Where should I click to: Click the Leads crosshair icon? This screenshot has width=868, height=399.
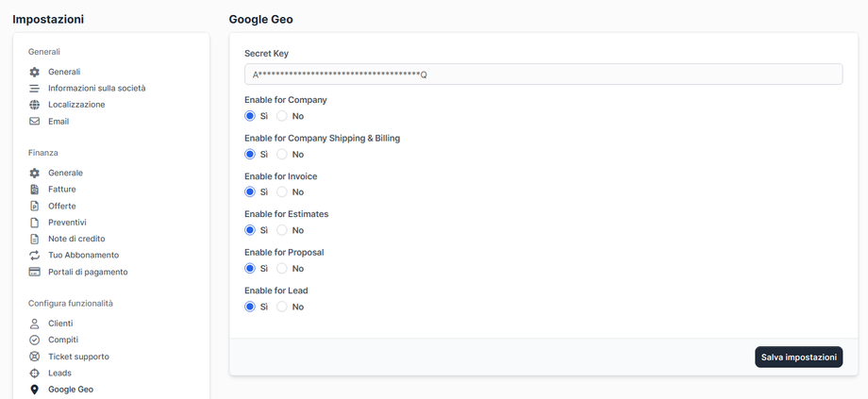coord(35,374)
